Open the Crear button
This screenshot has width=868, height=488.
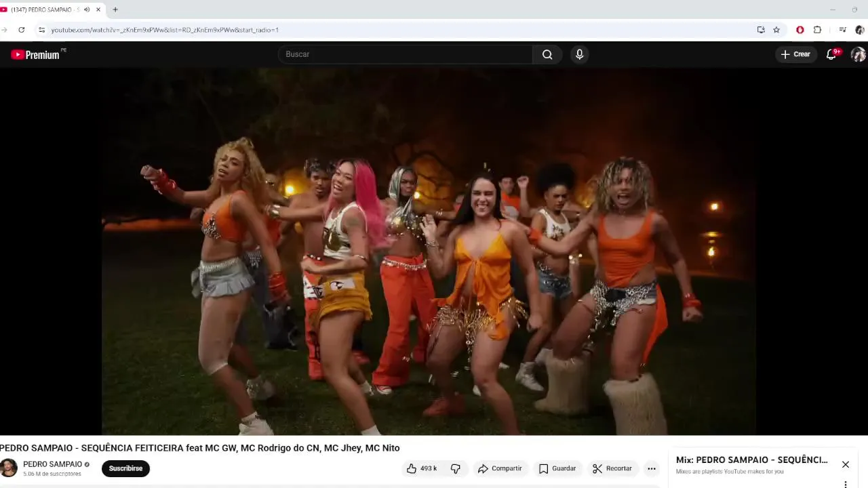pos(795,54)
